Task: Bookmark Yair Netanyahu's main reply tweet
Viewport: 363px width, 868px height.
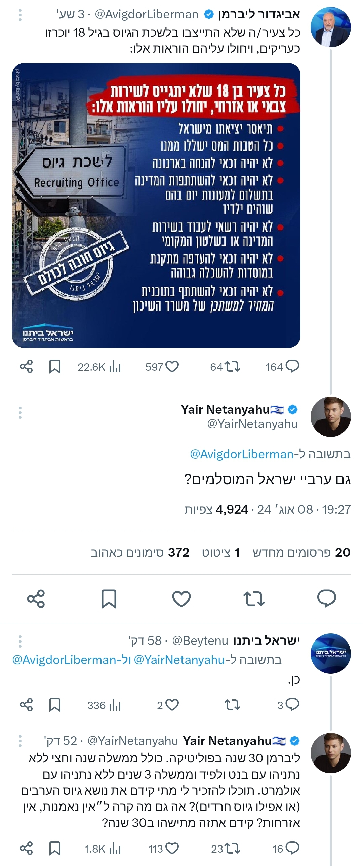Action: (x=109, y=598)
